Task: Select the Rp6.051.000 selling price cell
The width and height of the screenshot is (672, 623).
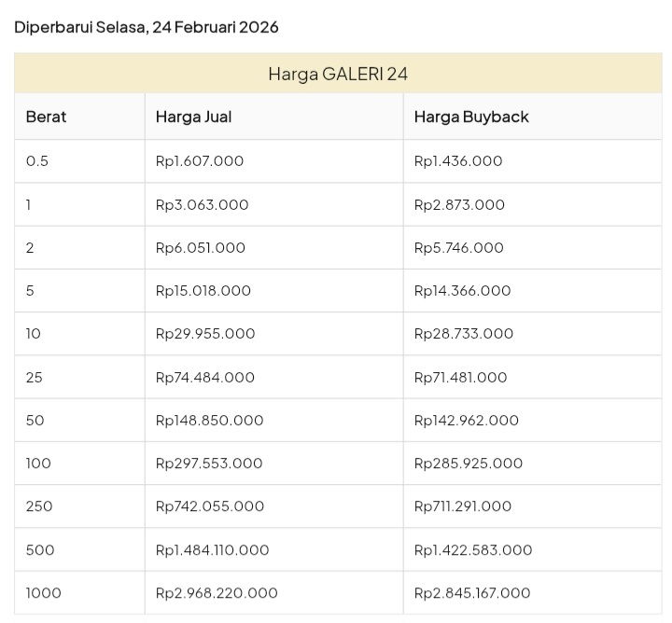Action: click(201, 247)
